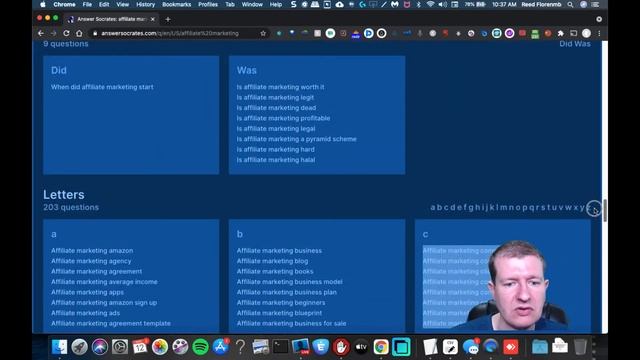This screenshot has width=640, height=360.
Task: Select 'Is affiliate marketing worth it'
Action: [280, 87]
